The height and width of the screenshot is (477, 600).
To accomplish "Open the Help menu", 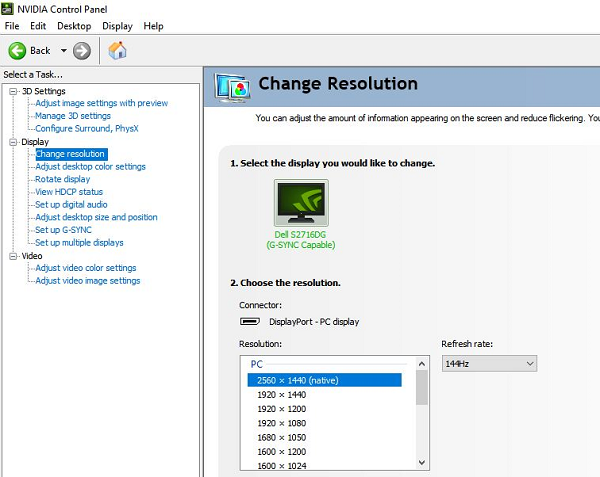I will pyautogui.click(x=153, y=26).
